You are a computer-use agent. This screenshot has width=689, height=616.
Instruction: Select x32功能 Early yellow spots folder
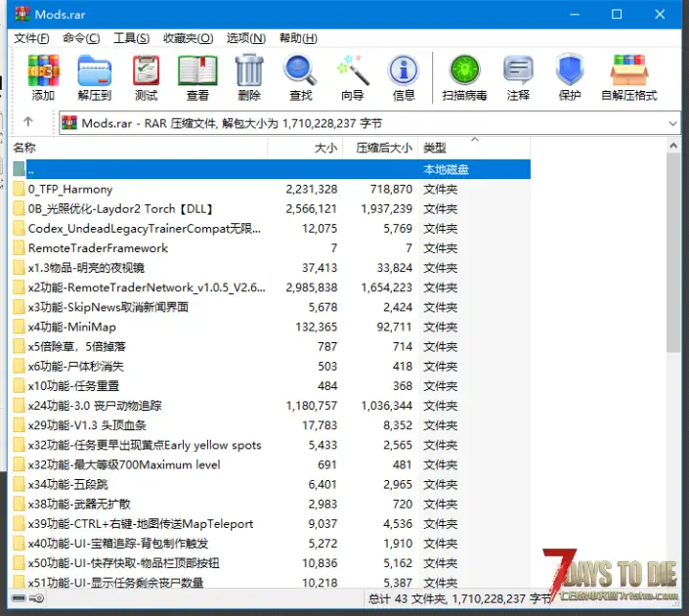145,445
